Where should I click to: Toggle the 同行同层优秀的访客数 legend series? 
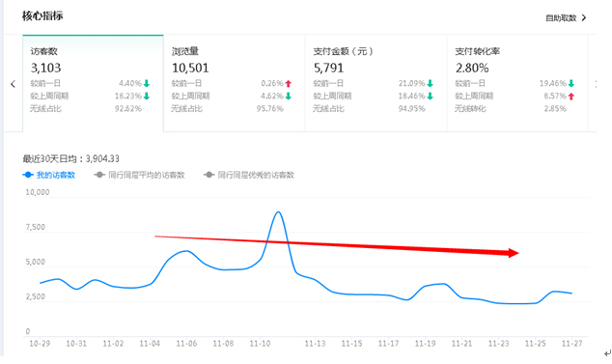tap(249, 175)
